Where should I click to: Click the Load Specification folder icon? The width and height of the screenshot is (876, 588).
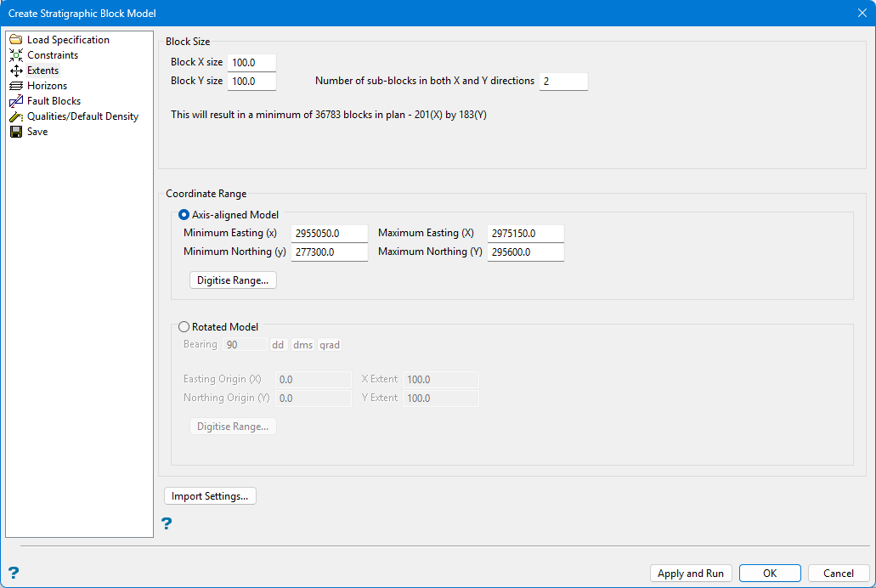[x=15, y=40]
